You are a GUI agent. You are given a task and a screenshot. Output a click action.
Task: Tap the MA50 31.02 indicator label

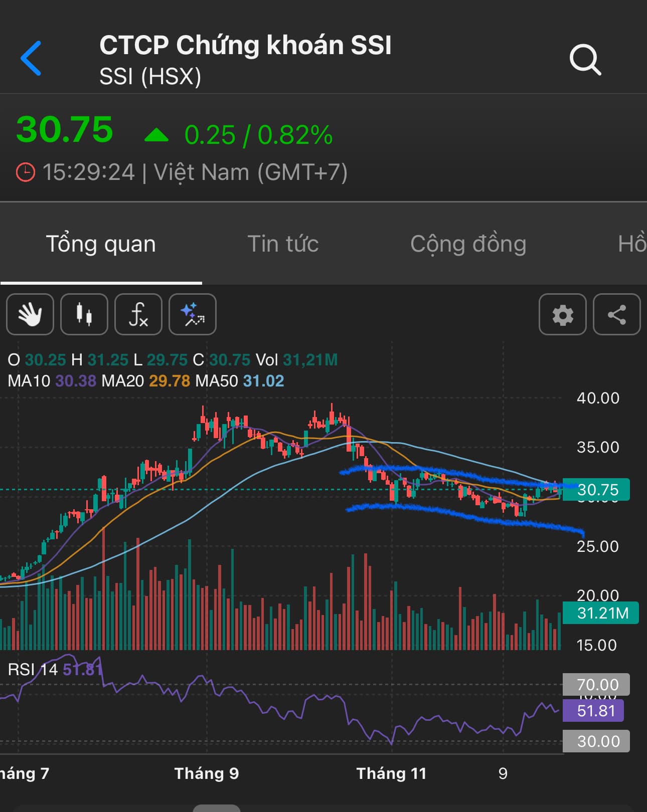(240, 381)
